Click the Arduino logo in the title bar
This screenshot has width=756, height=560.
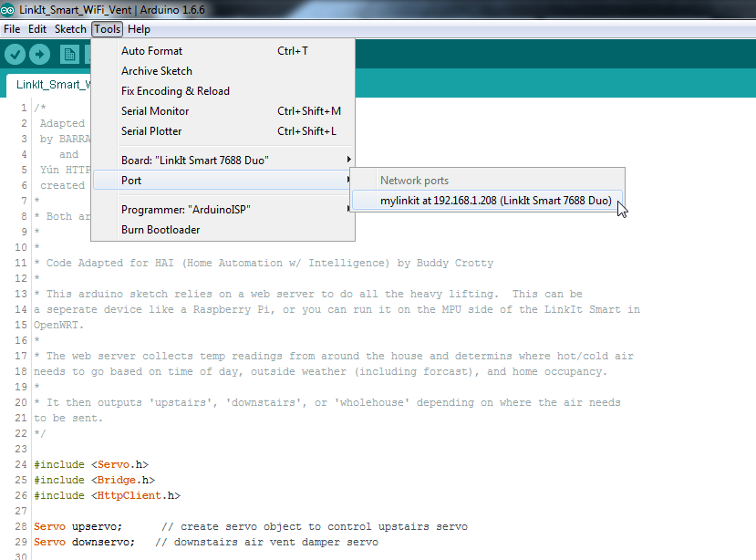point(9,9)
